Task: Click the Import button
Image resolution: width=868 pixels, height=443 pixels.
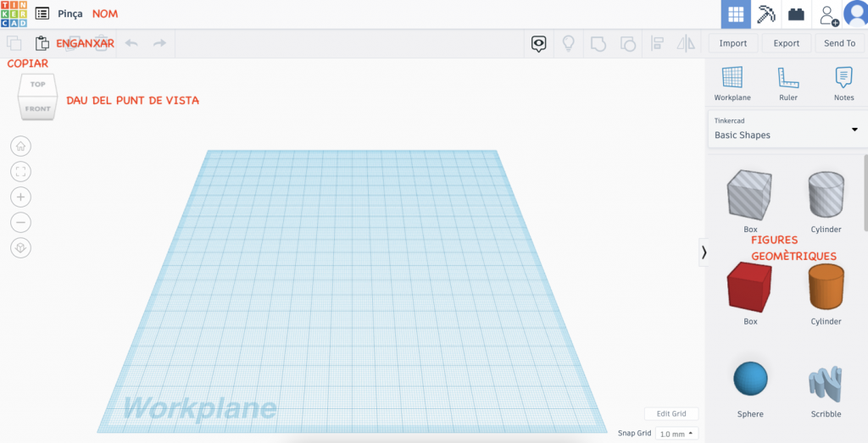Action: pos(733,43)
